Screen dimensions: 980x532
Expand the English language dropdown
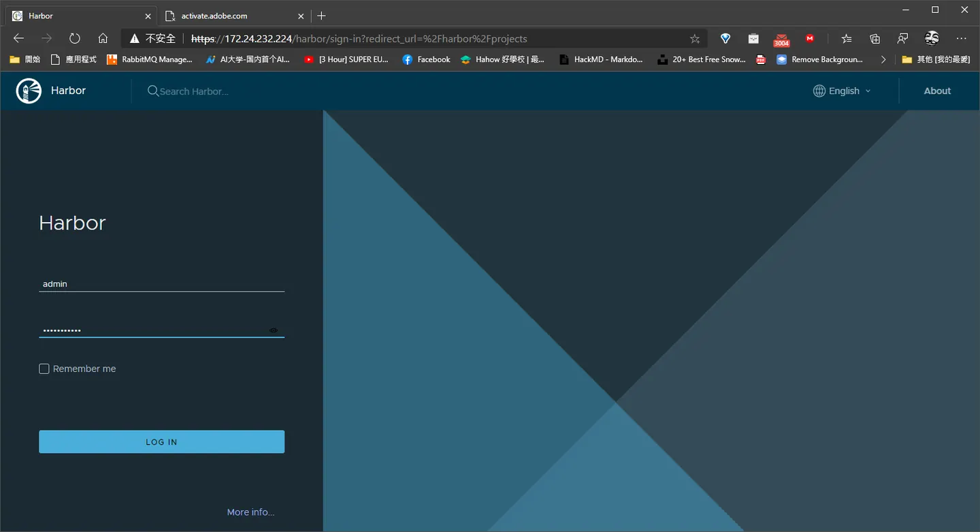click(x=842, y=91)
